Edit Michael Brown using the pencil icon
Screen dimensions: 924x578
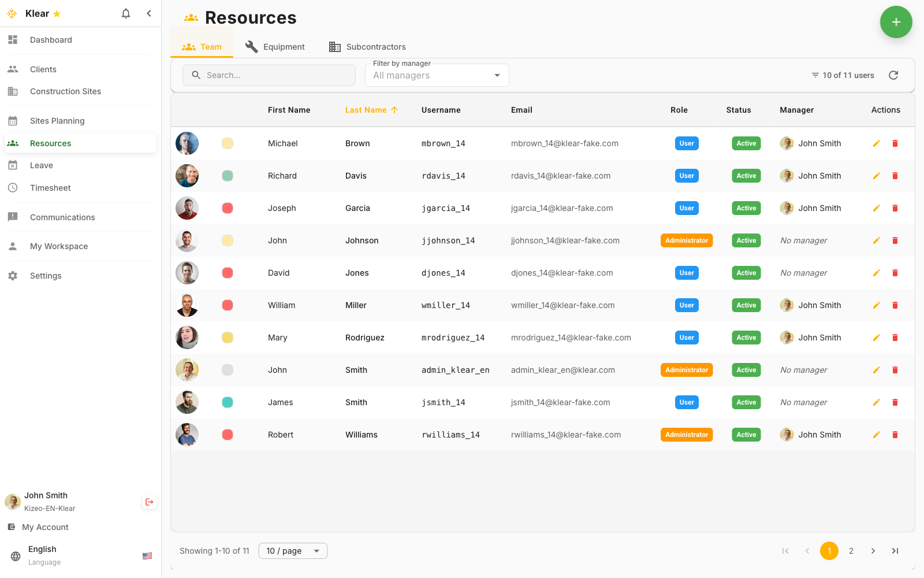877,143
